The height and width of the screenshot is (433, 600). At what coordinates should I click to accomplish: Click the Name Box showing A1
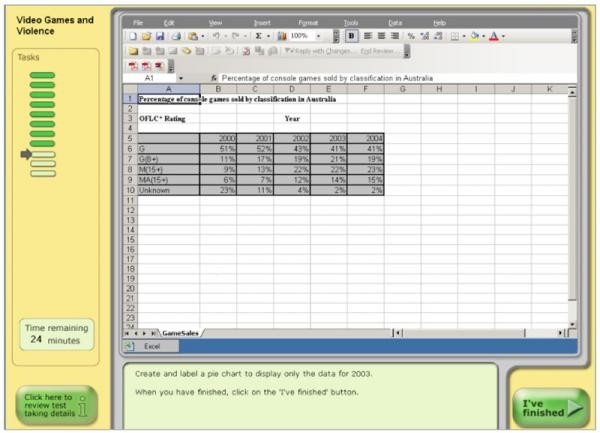click(x=150, y=78)
